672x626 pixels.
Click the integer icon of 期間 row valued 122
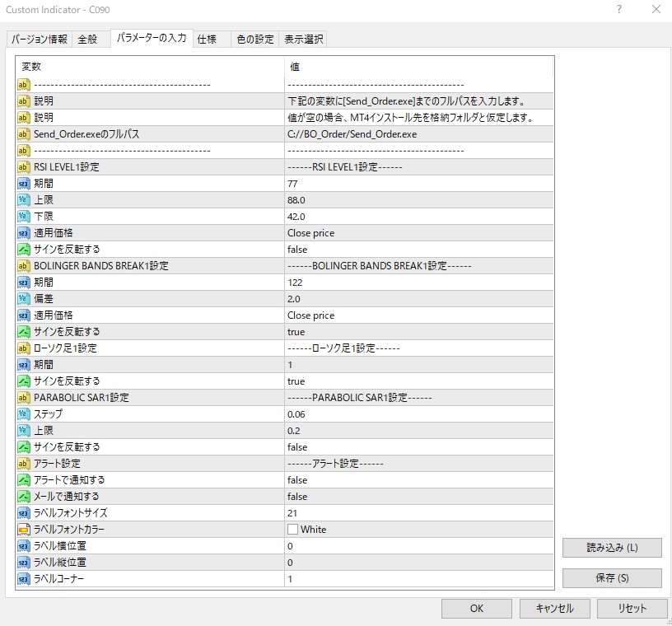(24, 283)
